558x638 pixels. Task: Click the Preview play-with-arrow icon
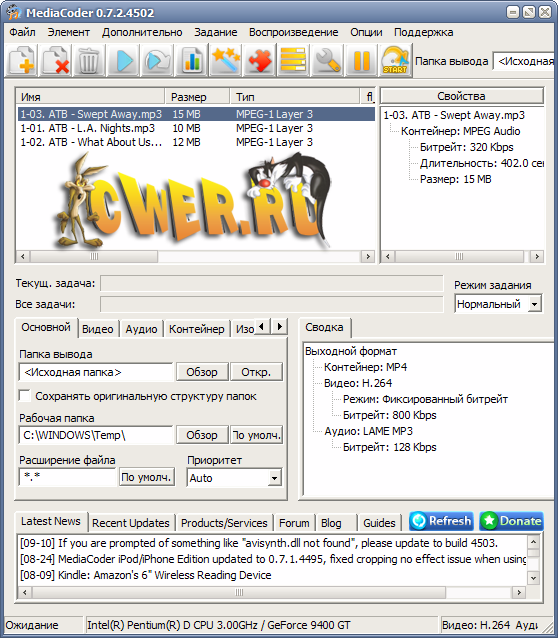[158, 60]
